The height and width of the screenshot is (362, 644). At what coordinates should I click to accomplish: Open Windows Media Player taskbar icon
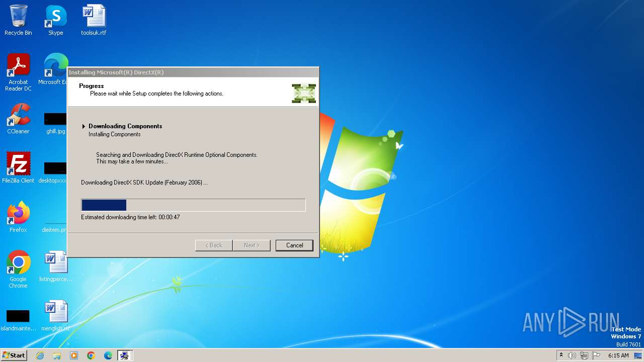[x=74, y=355]
